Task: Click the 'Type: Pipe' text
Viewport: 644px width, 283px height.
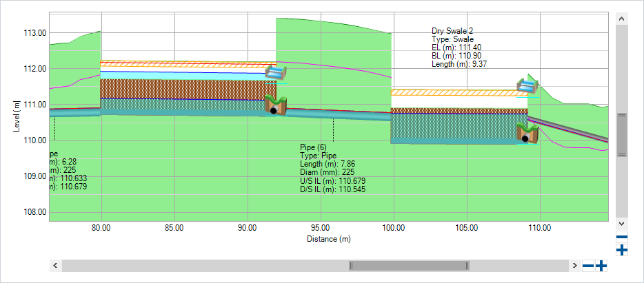Action: click(319, 156)
